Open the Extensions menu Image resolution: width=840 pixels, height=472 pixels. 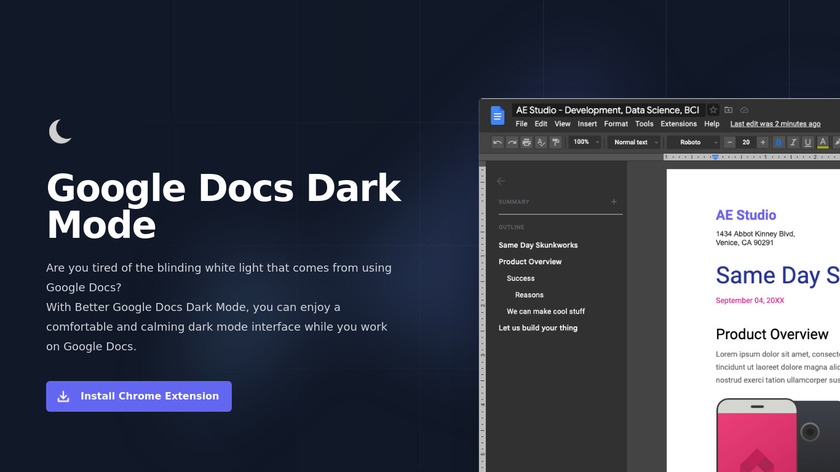click(x=678, y=124)
